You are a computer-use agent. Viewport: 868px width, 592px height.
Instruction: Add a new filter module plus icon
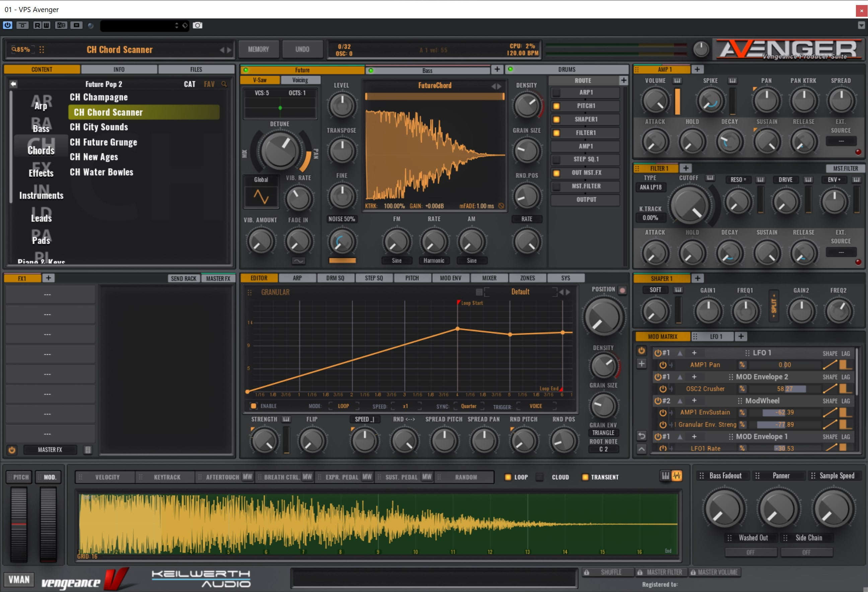686,168
